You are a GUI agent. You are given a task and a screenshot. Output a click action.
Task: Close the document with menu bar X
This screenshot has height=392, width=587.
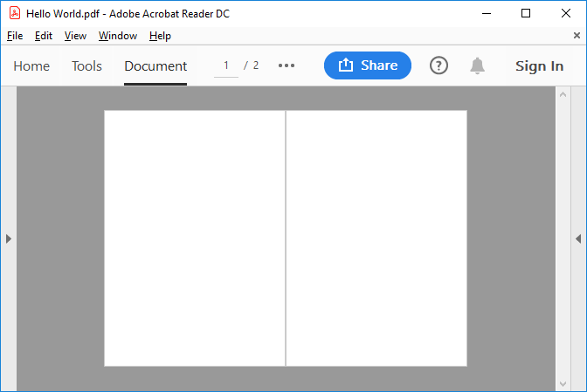(577, 36)
